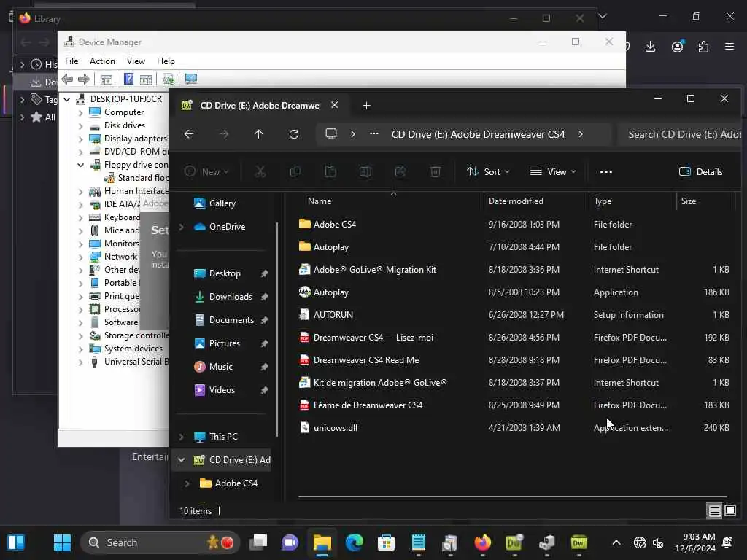Open the See more three-dots menu
This screenshot has width=747, height=560.
coord(606,172)
